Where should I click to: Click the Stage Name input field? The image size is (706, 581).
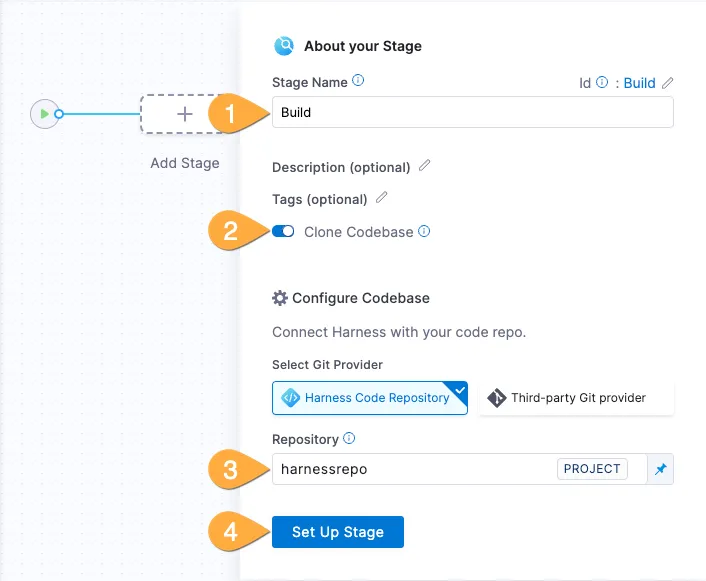pos(472,113)
